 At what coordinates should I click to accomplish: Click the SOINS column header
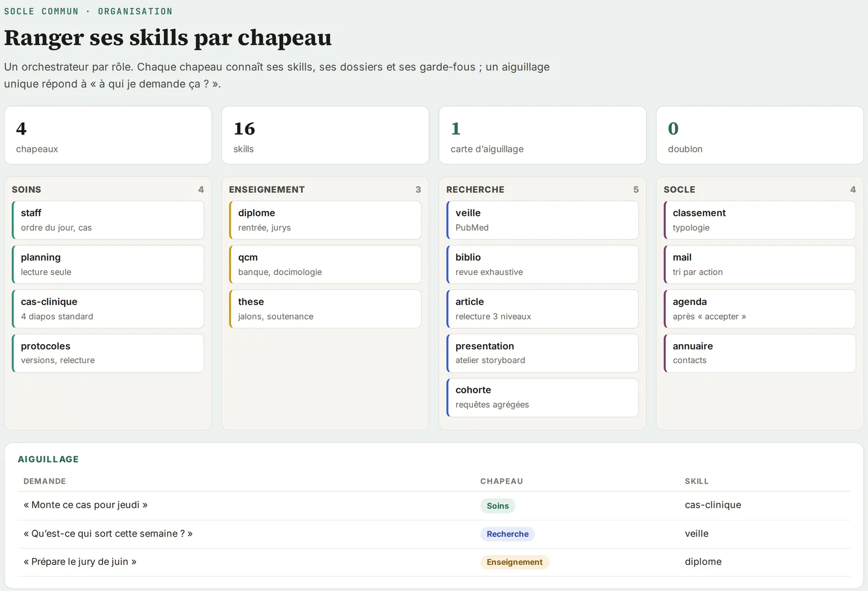pos(27,189)
